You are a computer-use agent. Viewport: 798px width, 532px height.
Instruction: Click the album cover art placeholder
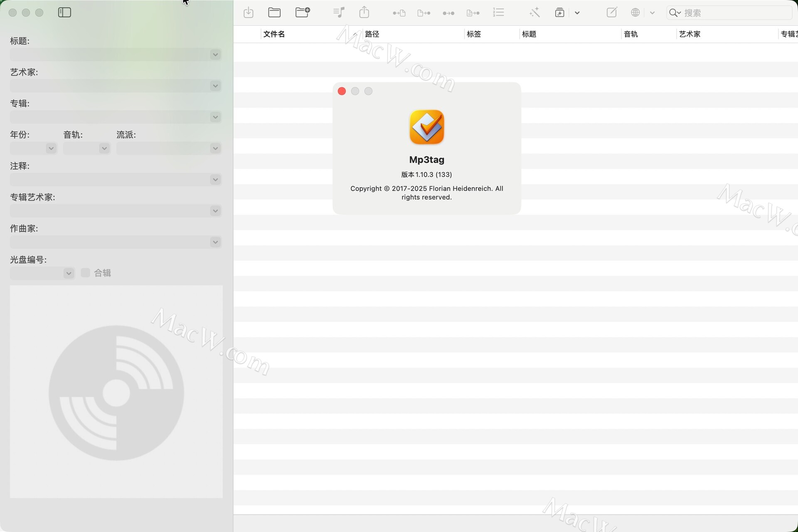pyautogui.click(x=116, y=392)
